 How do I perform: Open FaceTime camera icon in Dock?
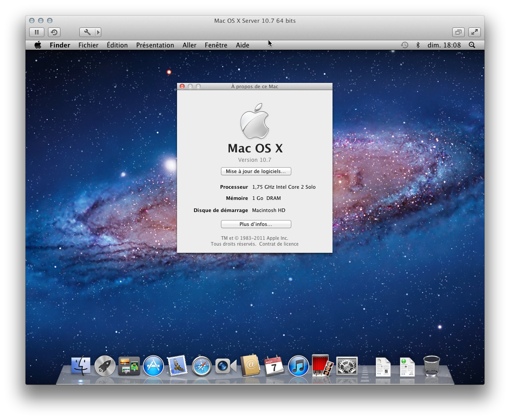coord(226,366)
